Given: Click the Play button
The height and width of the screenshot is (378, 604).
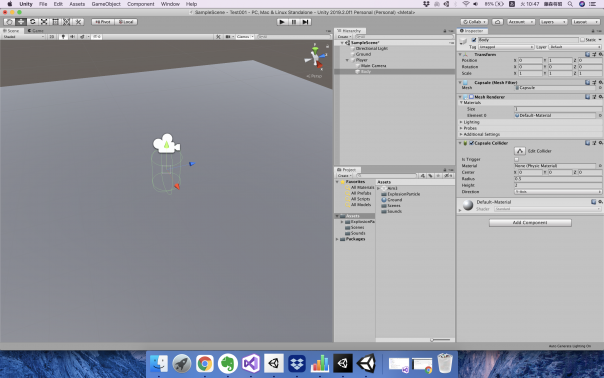Looking at the screenshot, I should point(282,22).
